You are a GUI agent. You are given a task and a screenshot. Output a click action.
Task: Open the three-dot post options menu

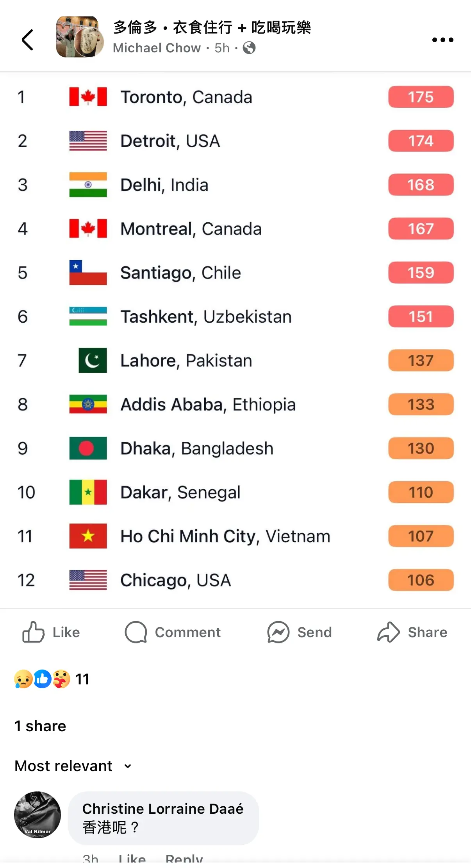pos(442,40)
